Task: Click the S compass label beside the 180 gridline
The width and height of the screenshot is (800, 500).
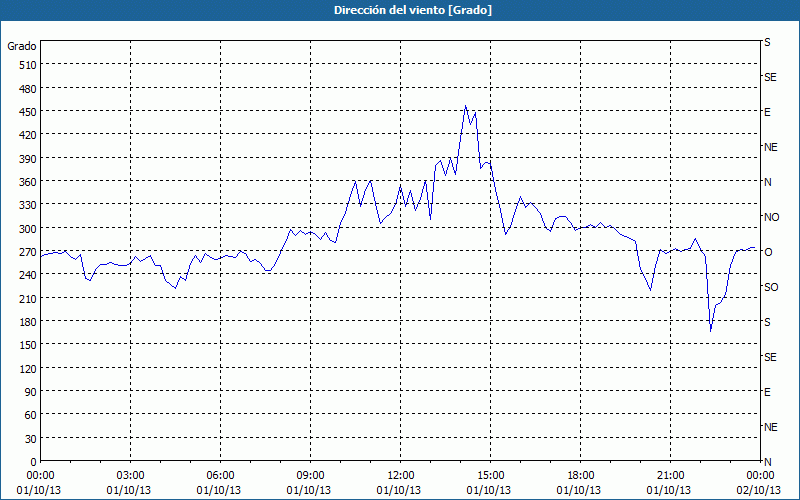Action: pyautogui.click(x=767, y=322)
